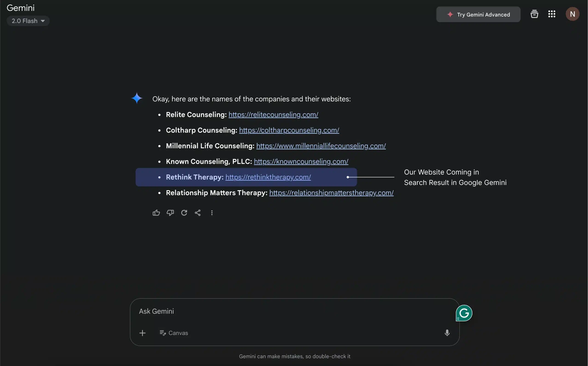Like the response with thumbs up
Viewport: 588px width, 366px height.
click(156, 213)
